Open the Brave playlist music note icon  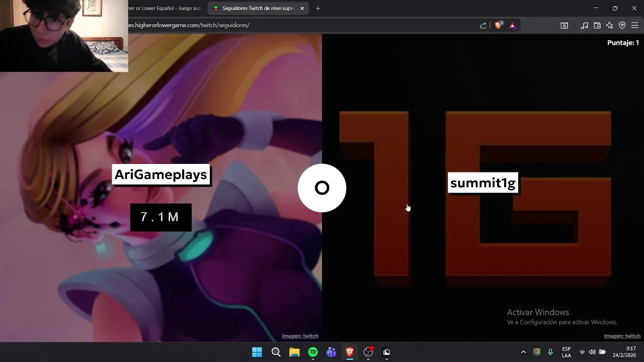[584, 25]
